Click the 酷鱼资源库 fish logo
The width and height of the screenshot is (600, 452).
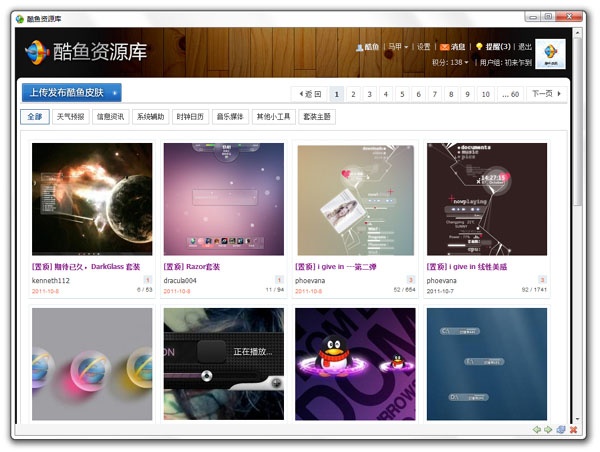36,52
